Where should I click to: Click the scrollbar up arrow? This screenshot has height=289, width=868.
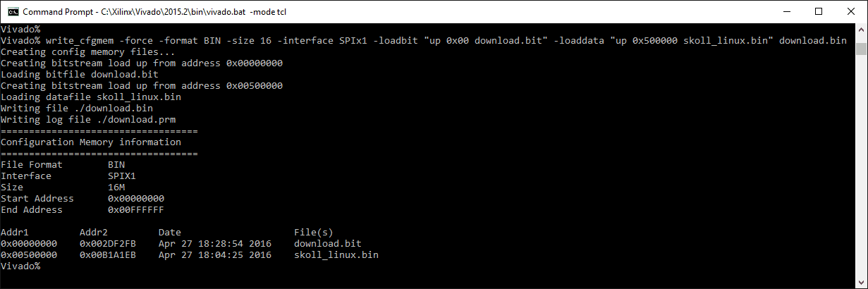[861, 30]
